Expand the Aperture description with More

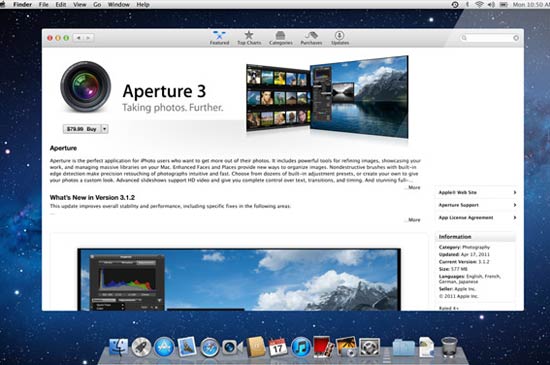[414, 188]
